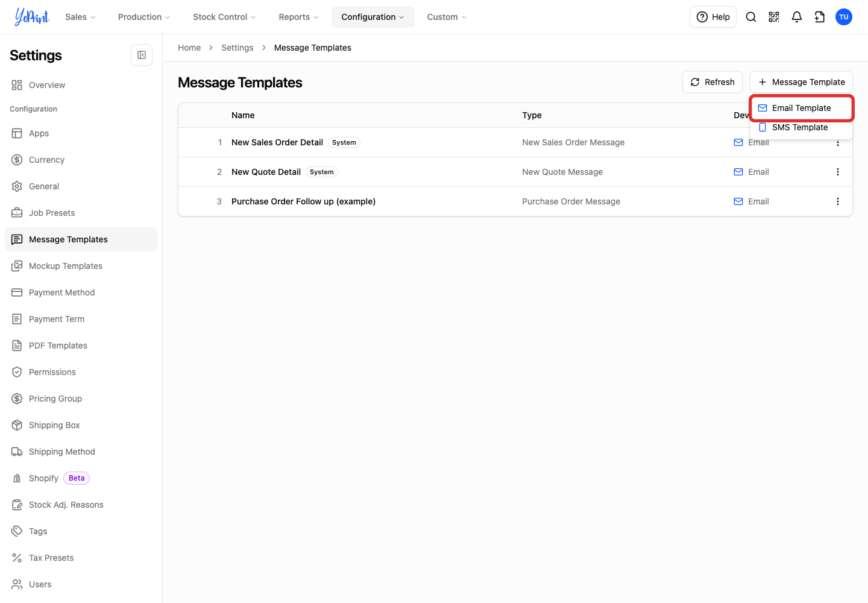Expand the Configuration menu
Image resolution: width=868 pixels, height=603 pixels.
pyautogui.click(x=373, y=17)
